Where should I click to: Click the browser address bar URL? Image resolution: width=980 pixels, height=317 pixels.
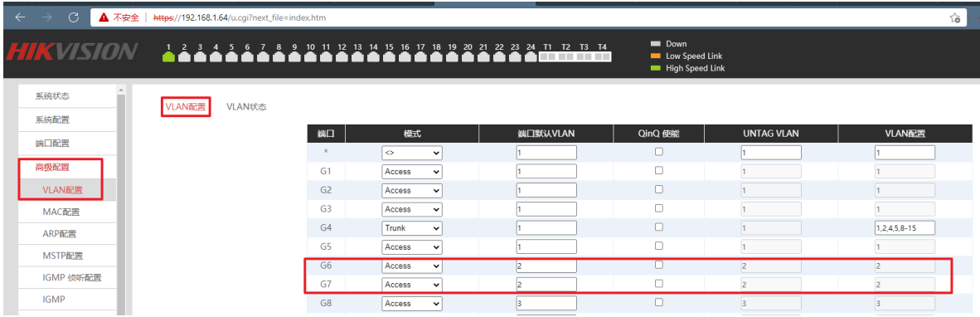tap(240, 18)
